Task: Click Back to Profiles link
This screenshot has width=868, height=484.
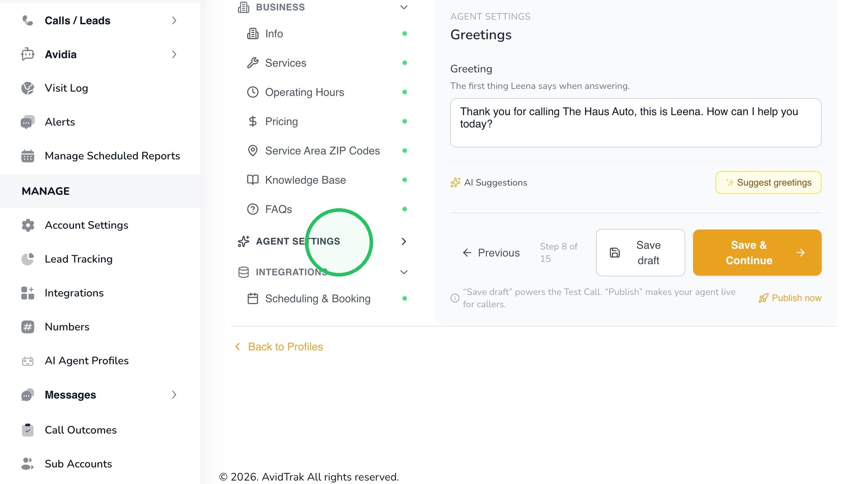Action: tap(279, 347)
